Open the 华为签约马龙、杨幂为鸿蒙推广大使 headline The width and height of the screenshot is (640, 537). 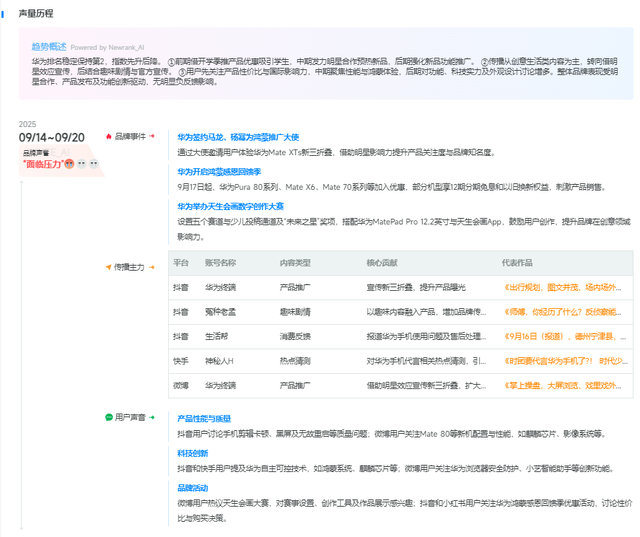pos(238,138)
